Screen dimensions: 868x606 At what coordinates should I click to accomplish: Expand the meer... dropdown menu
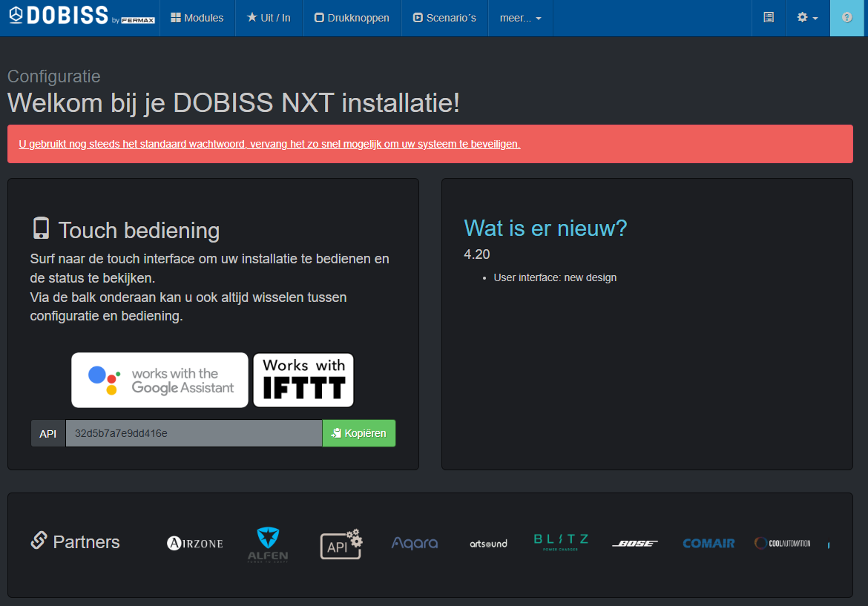[x=520, y=18]
